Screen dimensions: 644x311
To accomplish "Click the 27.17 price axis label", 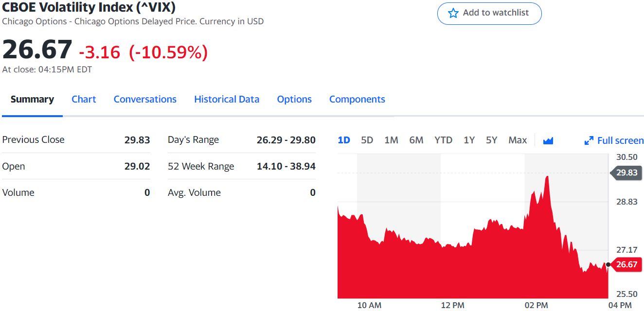I will tap(626, 250).
